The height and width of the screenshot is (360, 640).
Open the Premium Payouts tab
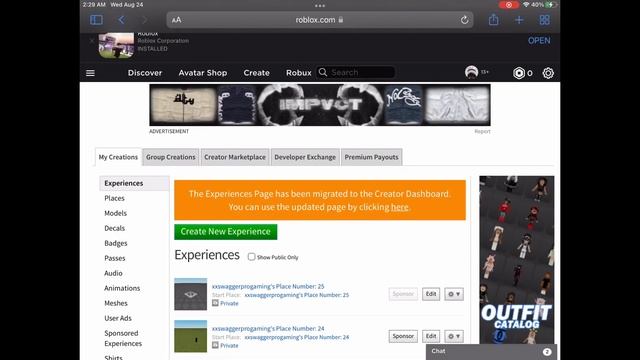pyautogui.click(x=371, y=157)
